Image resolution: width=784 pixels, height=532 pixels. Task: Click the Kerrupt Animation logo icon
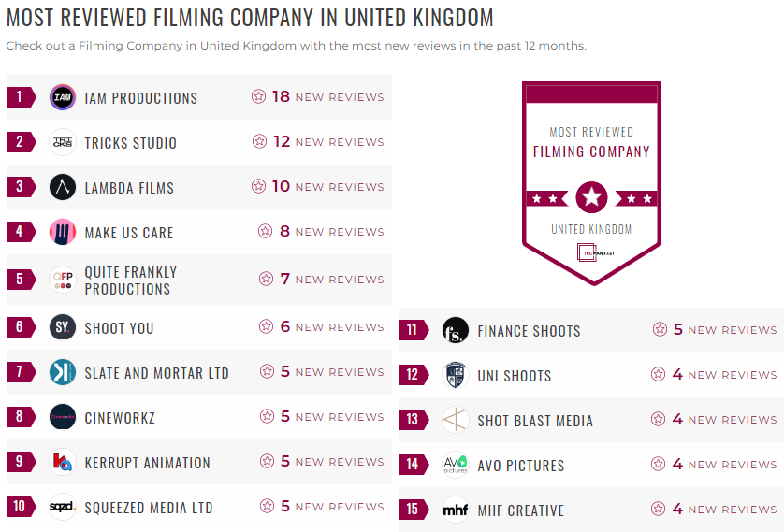(63, 462)
